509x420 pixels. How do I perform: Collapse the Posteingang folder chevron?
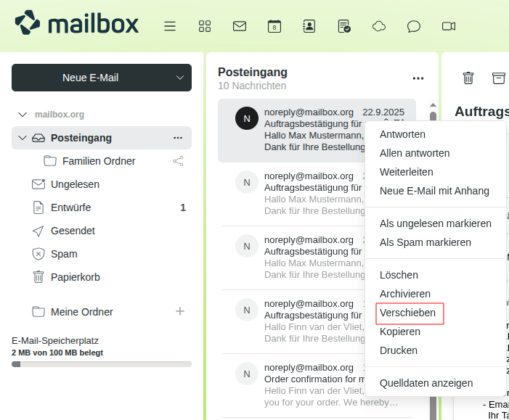[x=22, y=138]
